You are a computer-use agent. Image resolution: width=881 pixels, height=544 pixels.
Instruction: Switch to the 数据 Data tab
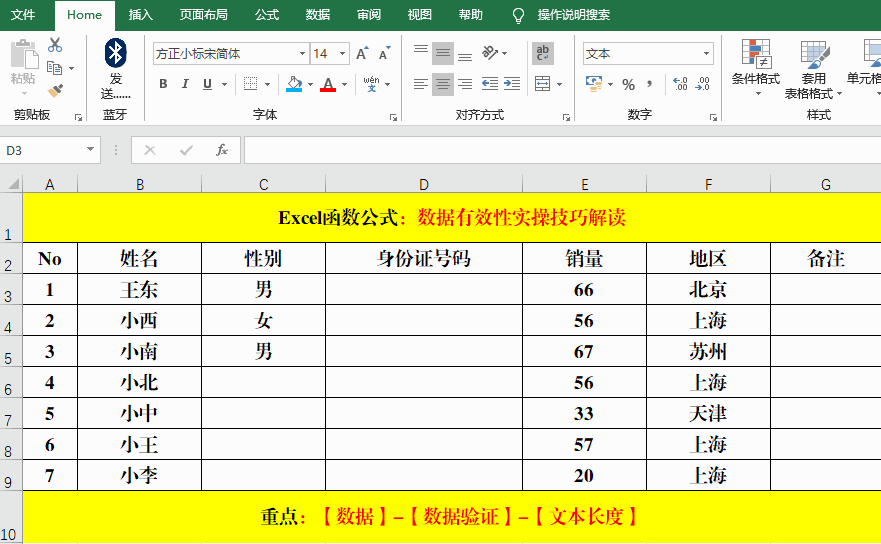(317, 15)
